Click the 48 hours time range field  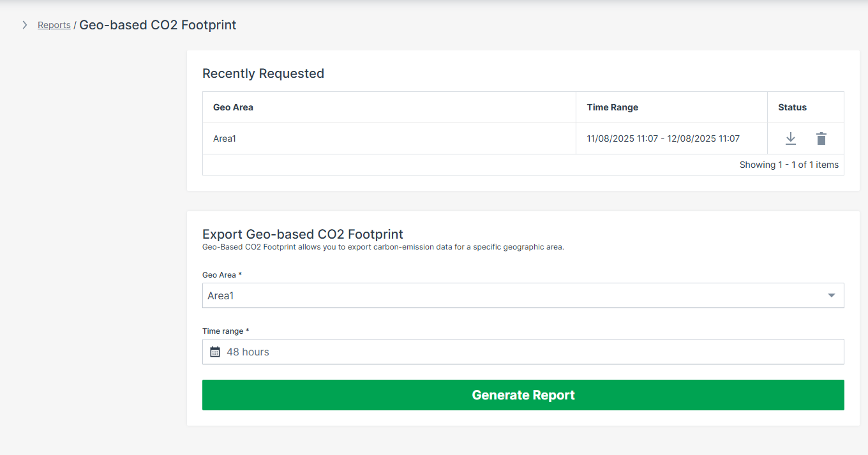[523, 352]
